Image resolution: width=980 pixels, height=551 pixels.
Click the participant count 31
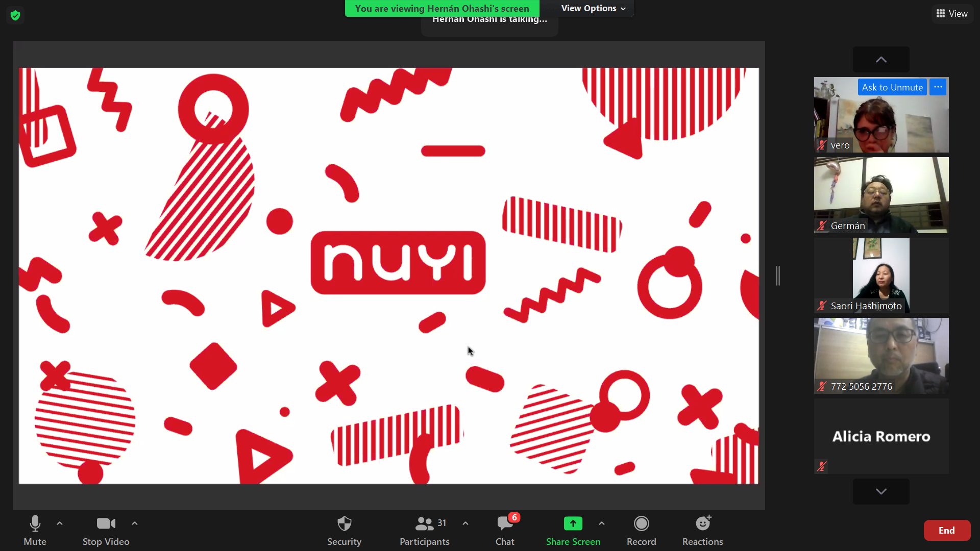(442, 523)
